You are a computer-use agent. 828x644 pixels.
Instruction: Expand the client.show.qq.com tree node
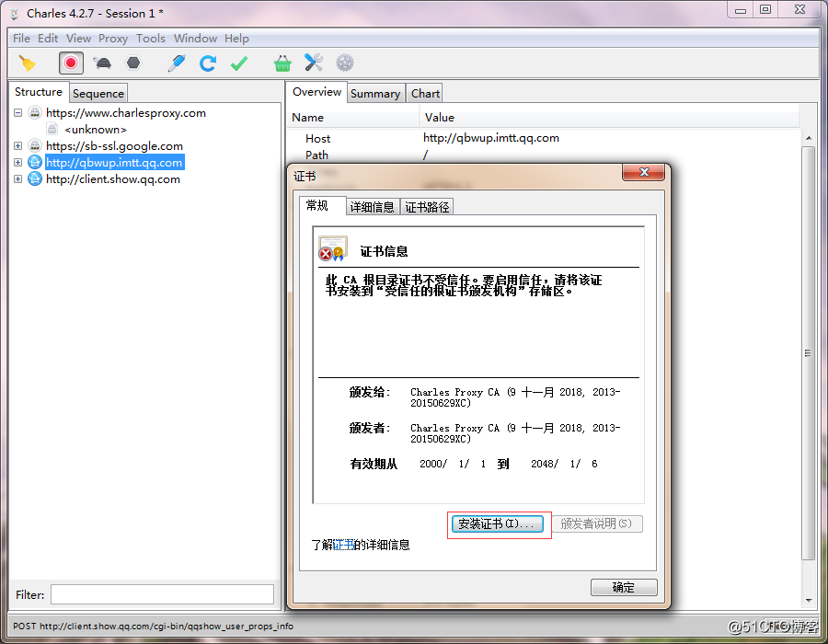[18, 179]
